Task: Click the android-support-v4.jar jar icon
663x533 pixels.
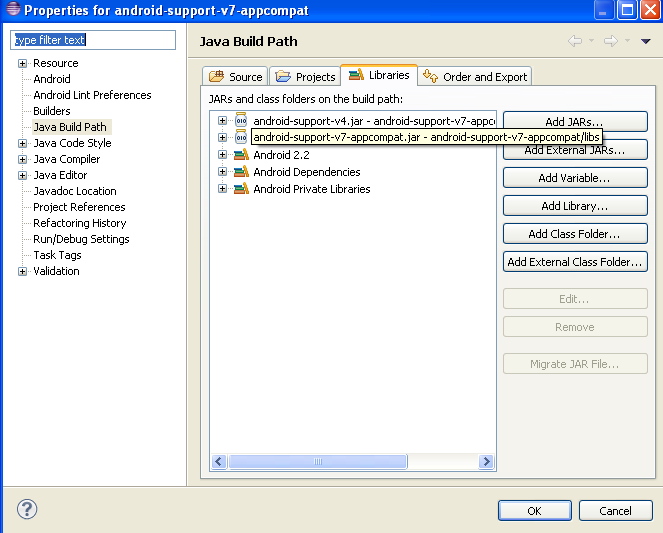Action: click(241, 120)
